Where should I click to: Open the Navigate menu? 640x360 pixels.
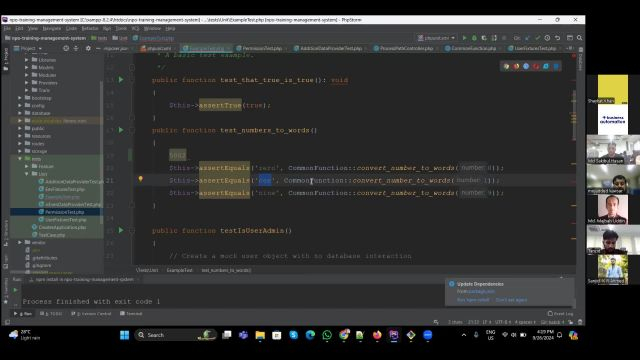coord(52,29)
